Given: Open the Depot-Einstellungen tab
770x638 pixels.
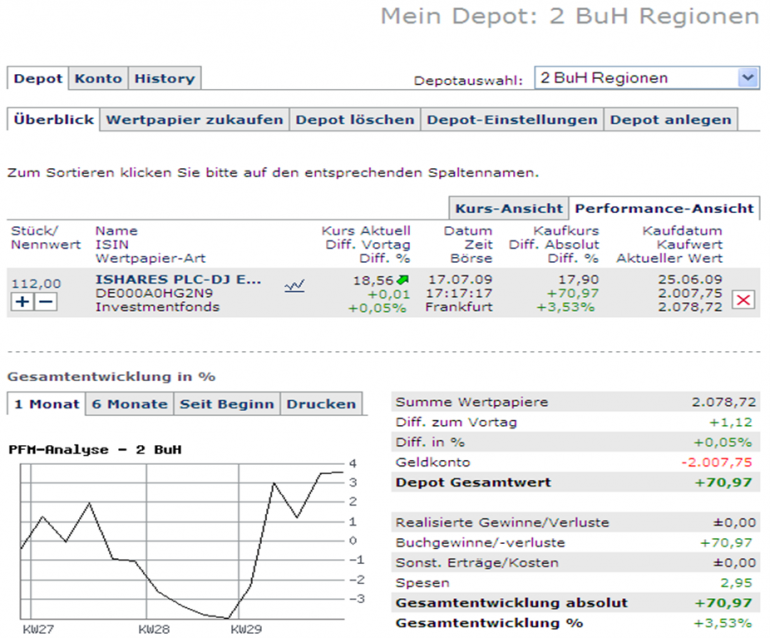Looking at the screenshot, I should click(x=512, y=120).
